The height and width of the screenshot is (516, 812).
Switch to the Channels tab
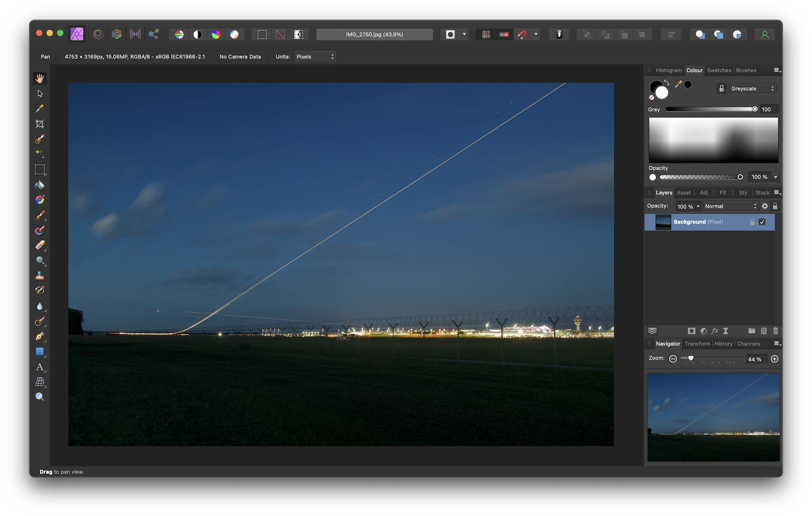[748, 344]
